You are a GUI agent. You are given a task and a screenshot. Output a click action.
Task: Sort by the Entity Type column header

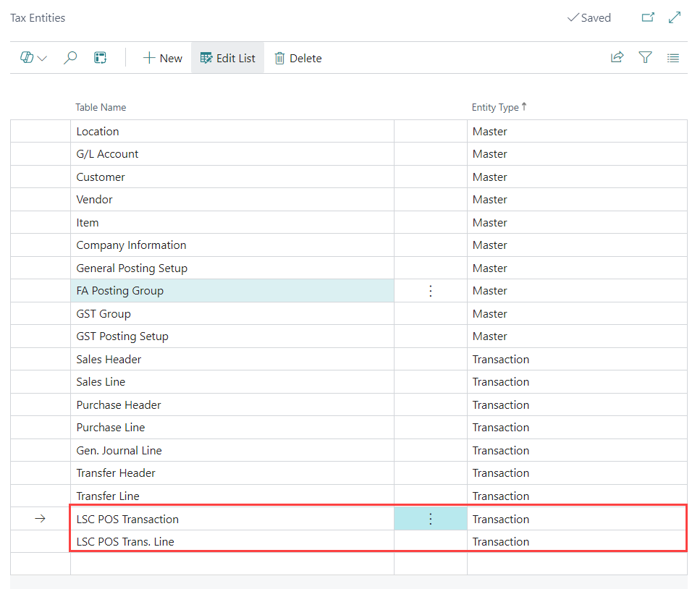point(495,107)
